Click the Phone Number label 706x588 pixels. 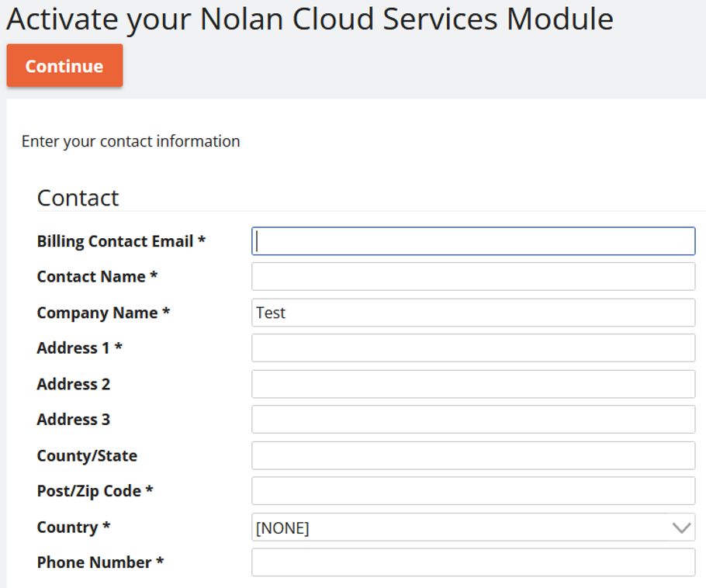[x=100, y=562]
